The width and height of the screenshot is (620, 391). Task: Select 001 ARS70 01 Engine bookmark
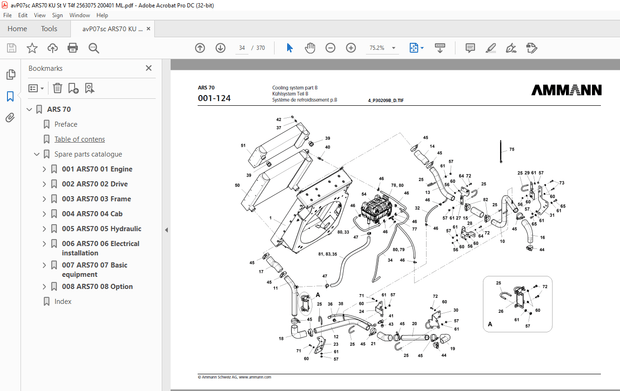pos(97,169)
